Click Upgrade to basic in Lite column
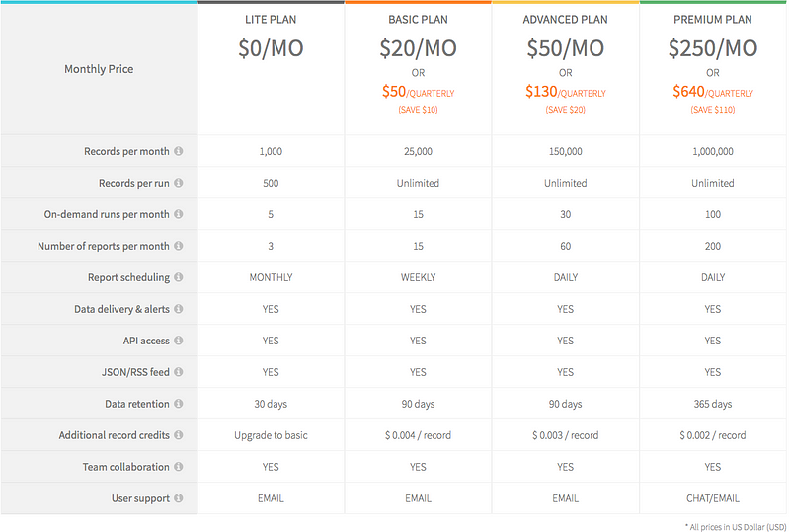The height and width of the screenshot is (532, 790). tap(271, 435)
